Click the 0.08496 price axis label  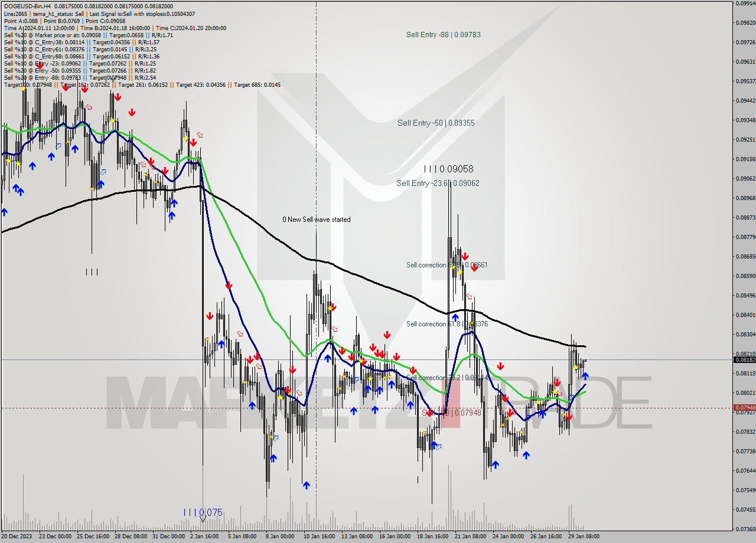[746, 295]
